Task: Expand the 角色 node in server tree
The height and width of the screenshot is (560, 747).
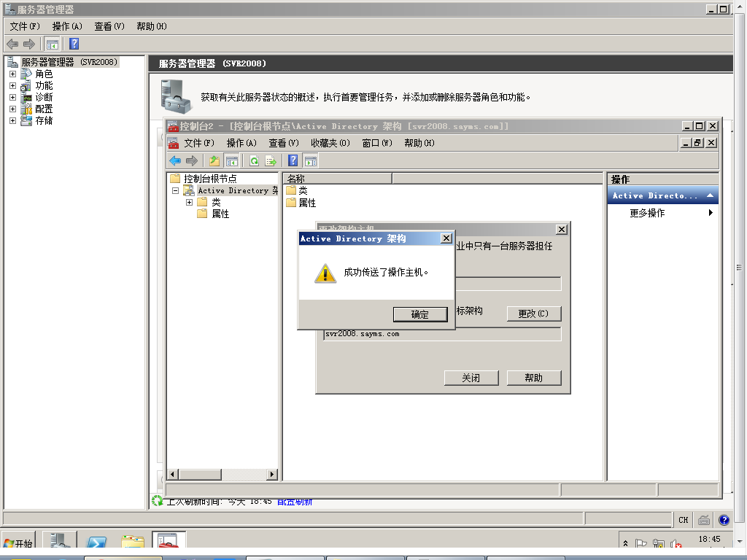Action: [x=12, y=74]
